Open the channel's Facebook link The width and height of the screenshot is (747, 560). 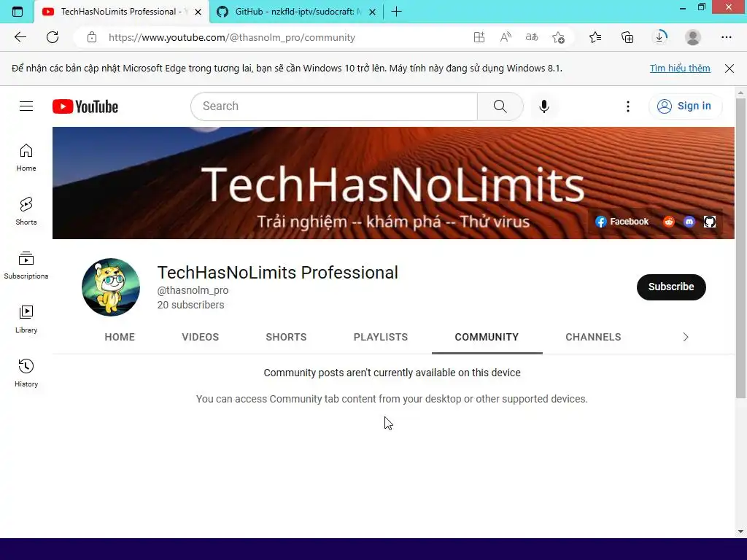622,222
